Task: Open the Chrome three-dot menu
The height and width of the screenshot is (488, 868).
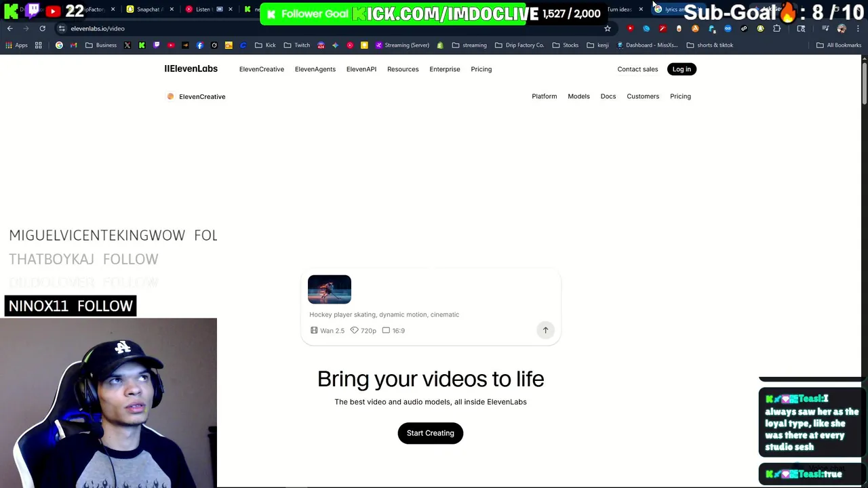Action: point(858,28)
